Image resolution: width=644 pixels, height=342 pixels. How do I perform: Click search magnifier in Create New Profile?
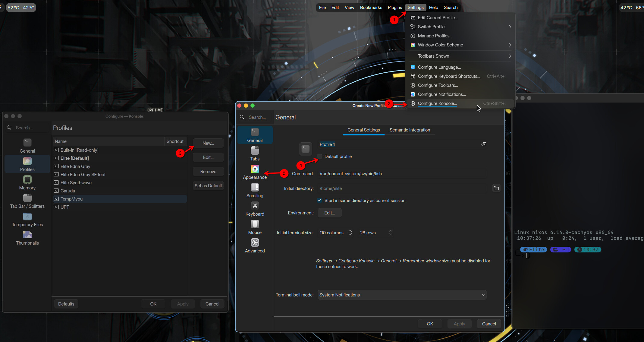(242, 117)
